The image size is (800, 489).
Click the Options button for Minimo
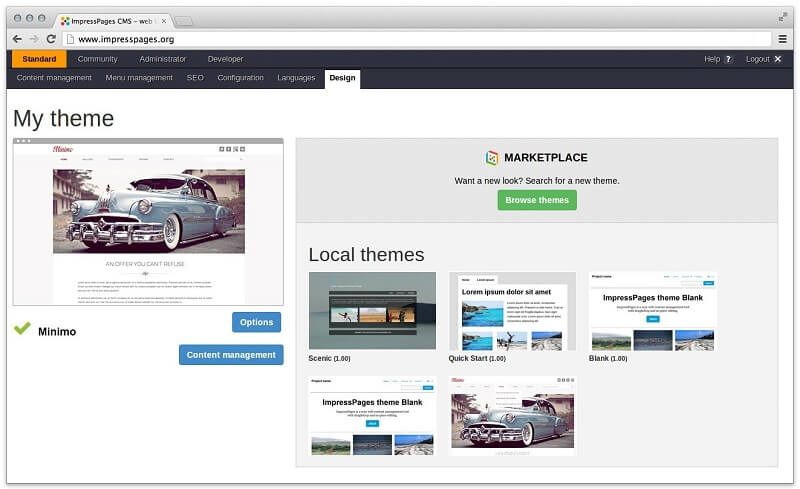pos(257,322)
